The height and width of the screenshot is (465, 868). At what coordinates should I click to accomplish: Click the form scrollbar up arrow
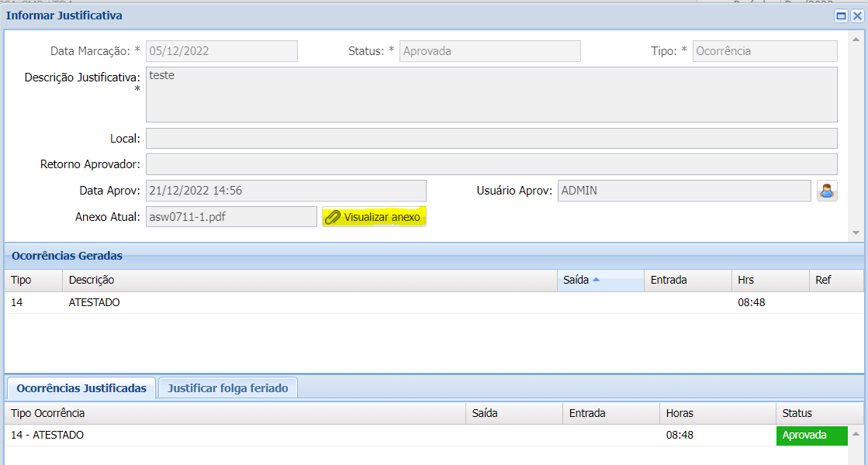(856, 40)
